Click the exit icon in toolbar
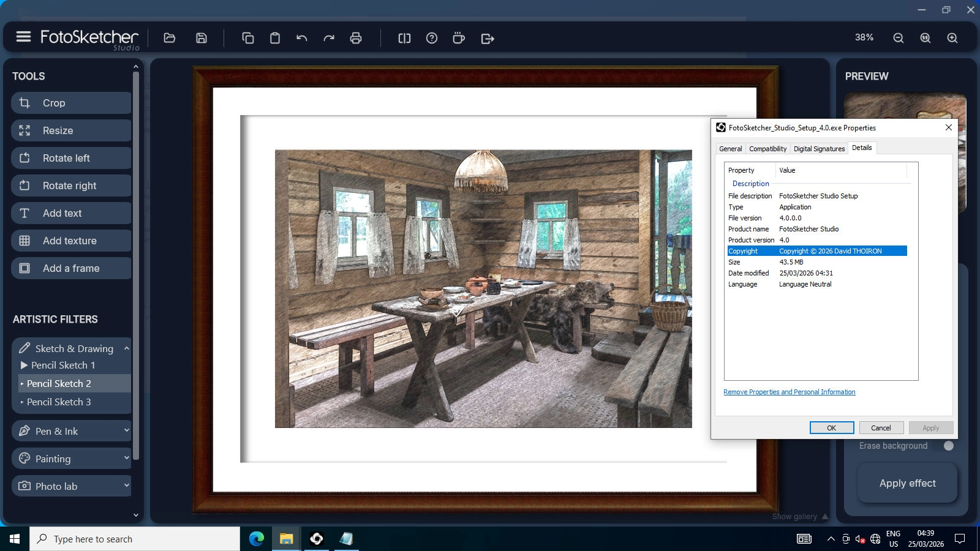Screen dimensions: 980x551 coord(488,39)
